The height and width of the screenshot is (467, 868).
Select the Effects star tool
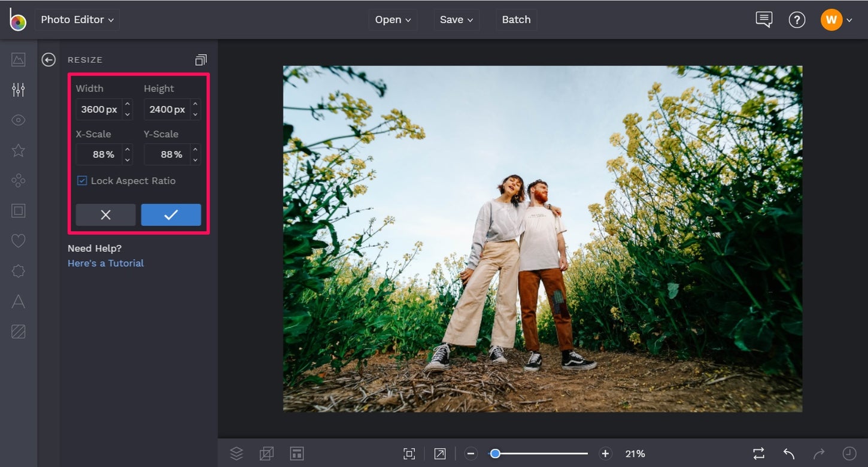tap(18, 150)
